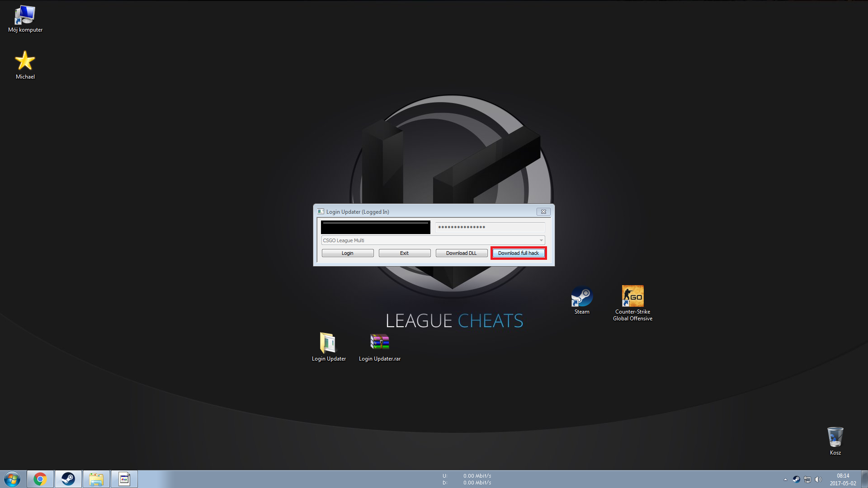The image size is (868, 488).
Task: Click the Exit button
Action: (x=405, y=253)
